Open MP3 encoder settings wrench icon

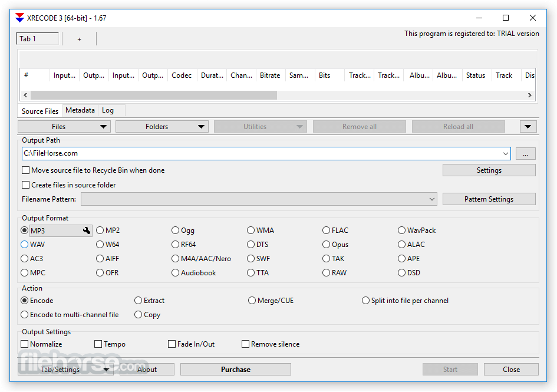[86, 230]
